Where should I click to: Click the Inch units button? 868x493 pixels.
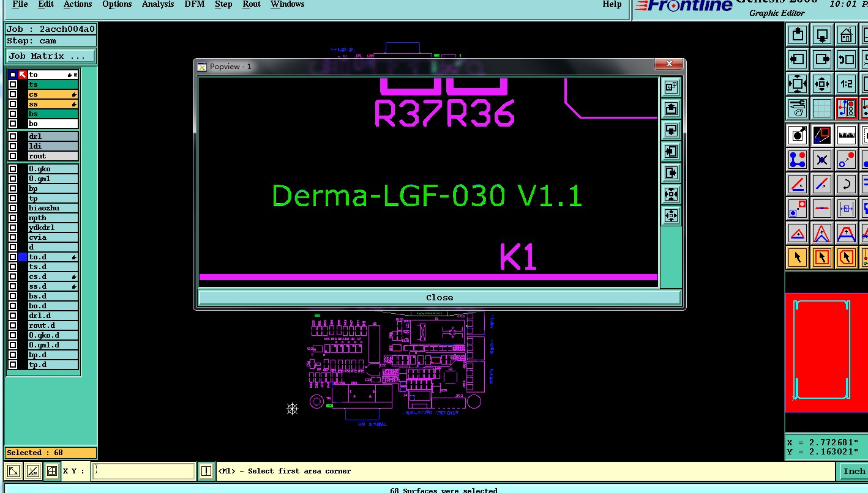[854, 471]
